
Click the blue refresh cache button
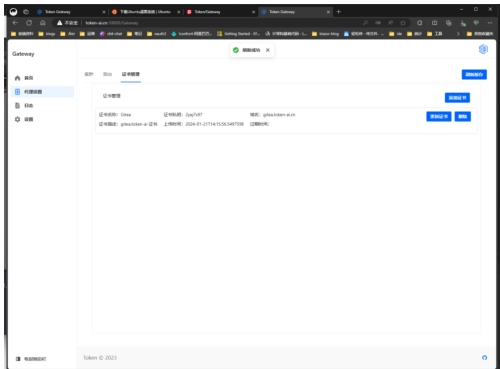click(x=474, y=74)
